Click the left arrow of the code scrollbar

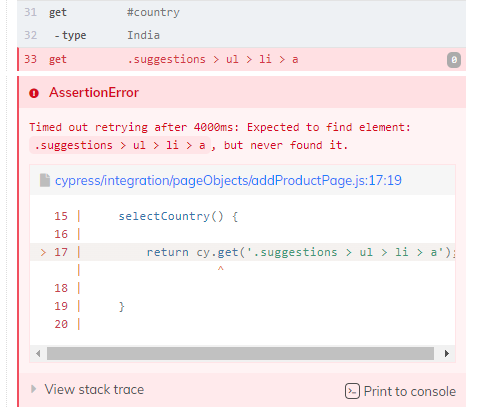(x=38, y=353)
